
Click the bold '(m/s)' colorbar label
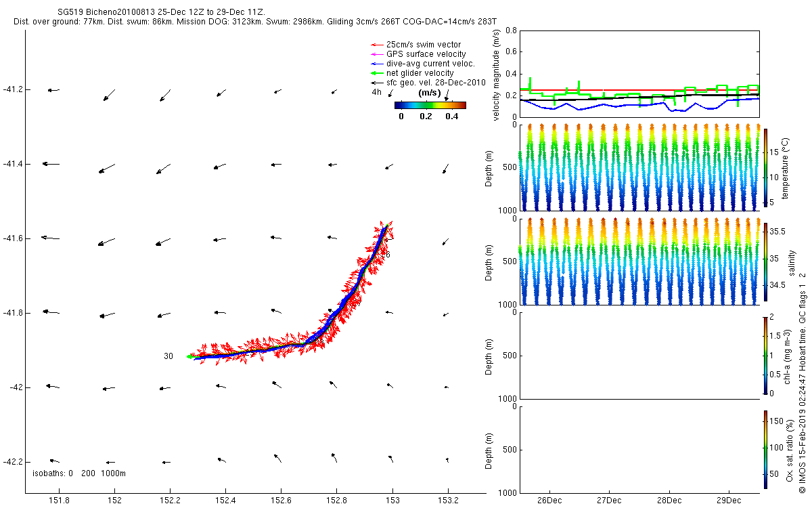(430, 93)
